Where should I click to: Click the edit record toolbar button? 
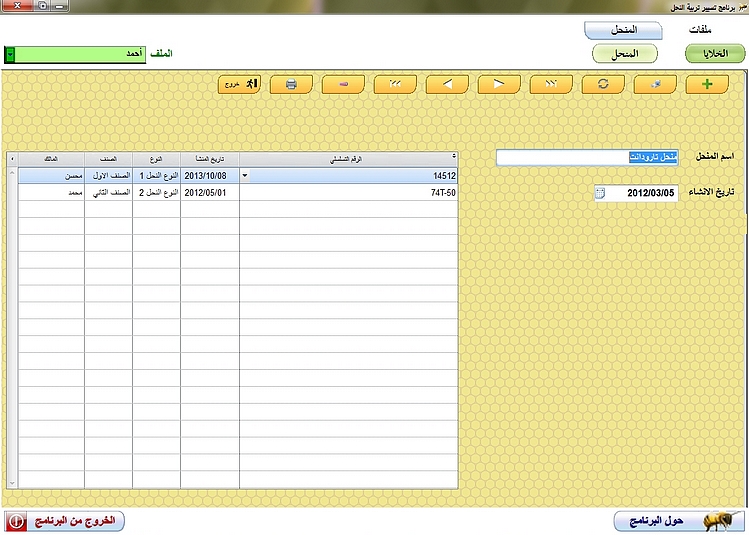click(656, 84)
